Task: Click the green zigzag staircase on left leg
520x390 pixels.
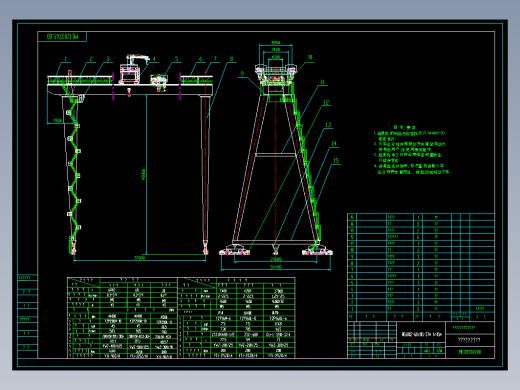Action: 74,173
